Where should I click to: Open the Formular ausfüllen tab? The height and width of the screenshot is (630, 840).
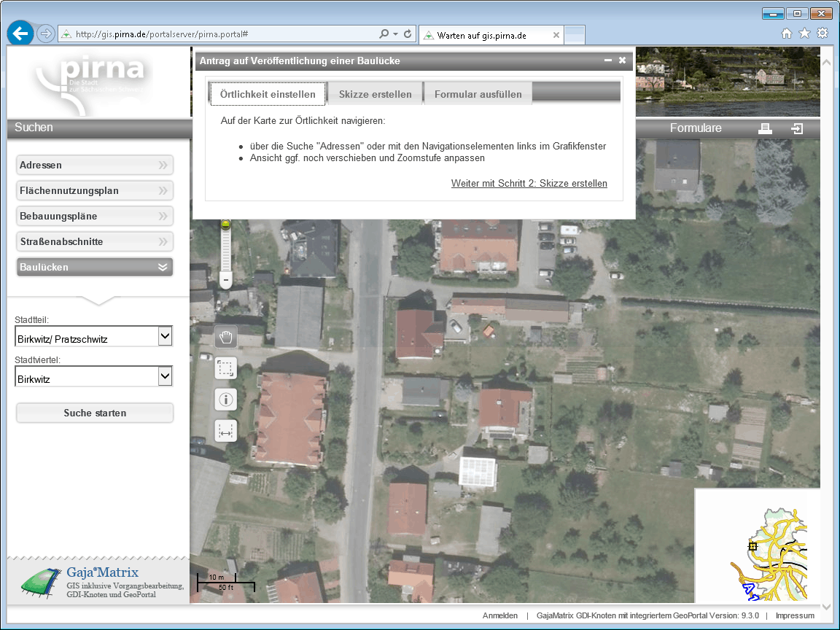click(478, 94)
